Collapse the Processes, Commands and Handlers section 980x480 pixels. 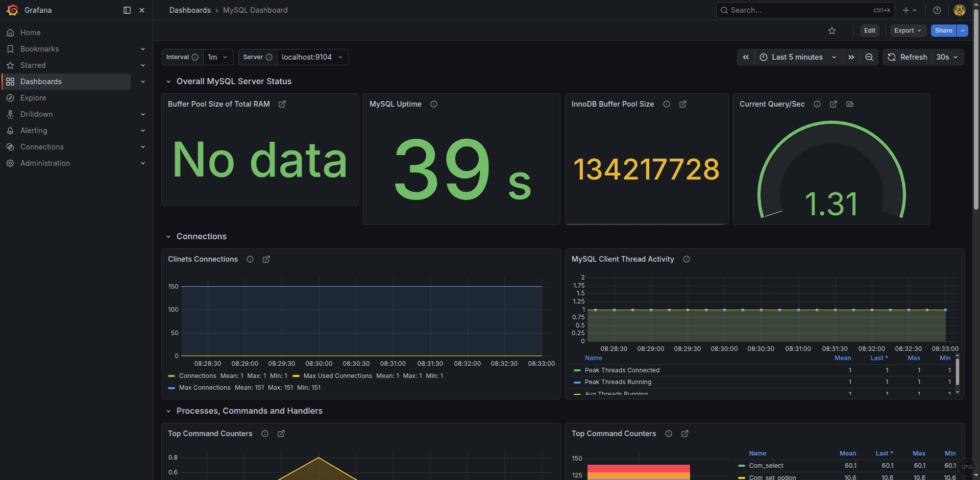point(169,411)
